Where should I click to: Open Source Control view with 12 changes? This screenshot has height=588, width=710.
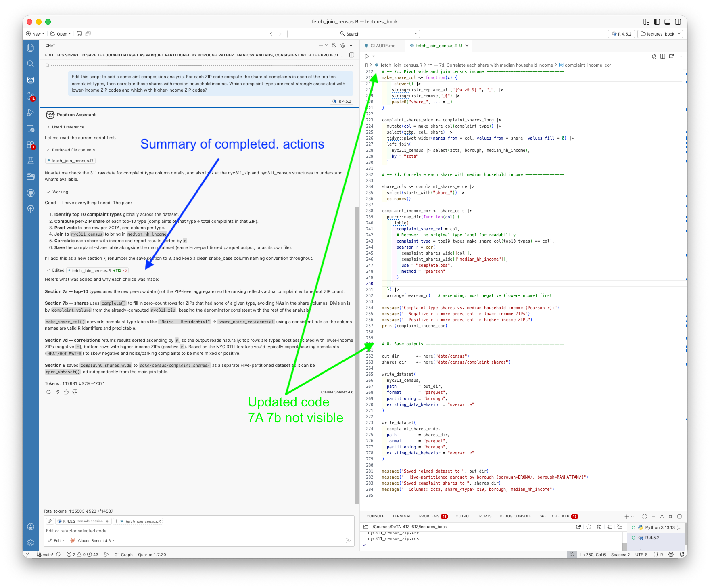[31, 96]
